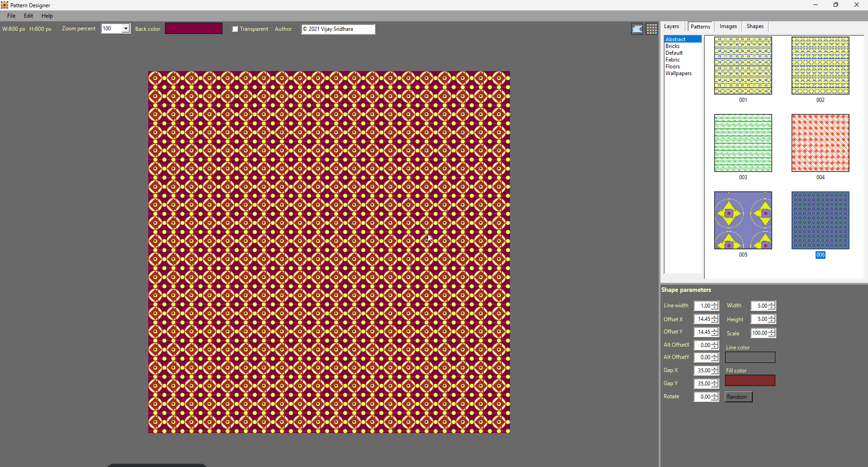Viewport: 868px width, 467px height.
Task: Select the blue pattern 006
Action: tap(821, 220)
